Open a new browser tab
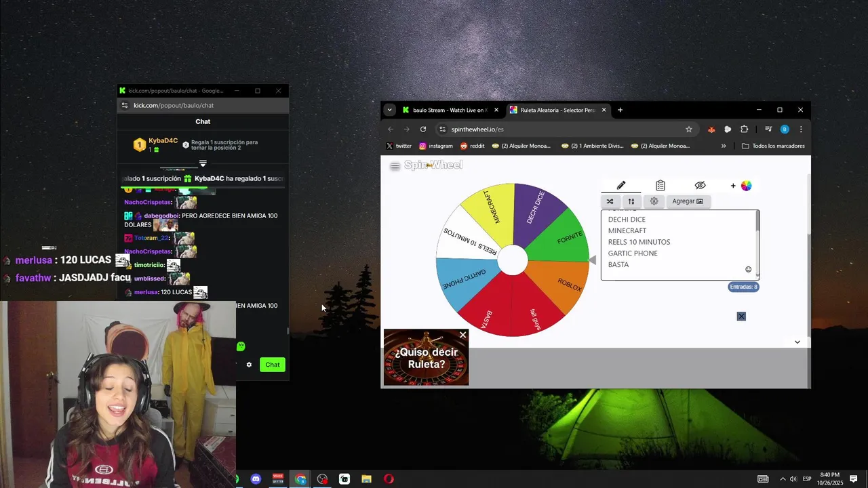This screenshot has width=868, height=488. coord(620,110)
